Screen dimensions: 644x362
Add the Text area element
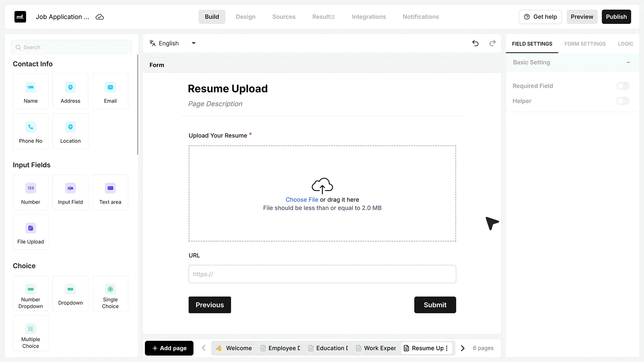110,192
